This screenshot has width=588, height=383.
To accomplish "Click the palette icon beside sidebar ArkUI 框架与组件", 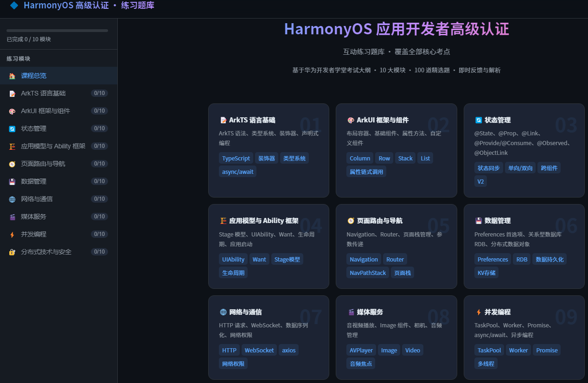I will pyautogui.click(x=12, y=111).
